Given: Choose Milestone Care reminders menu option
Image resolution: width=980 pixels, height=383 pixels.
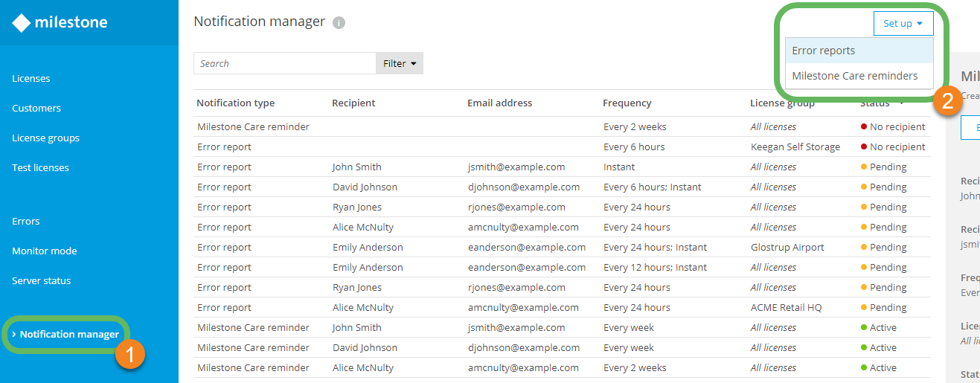Looking at the screenshot, I should click(854, 76).
